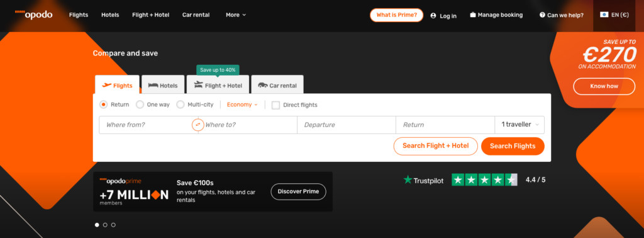Click the Manage booking suitcase icon
The height and width of the screenshot is (238, 644).
473,15
